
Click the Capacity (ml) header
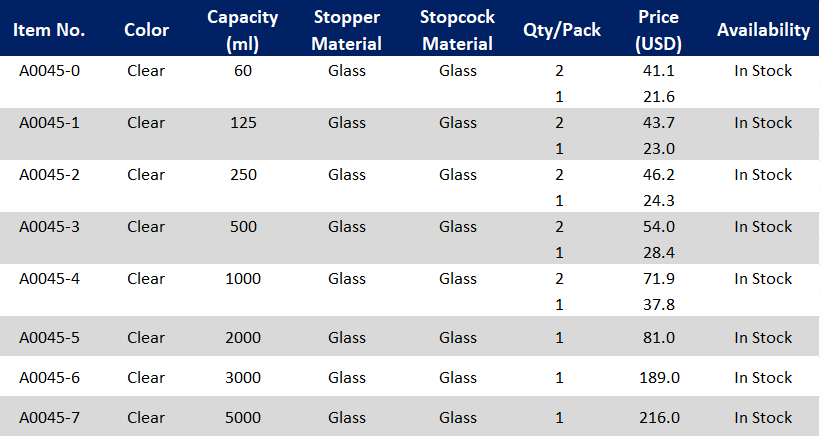[243, 30]
